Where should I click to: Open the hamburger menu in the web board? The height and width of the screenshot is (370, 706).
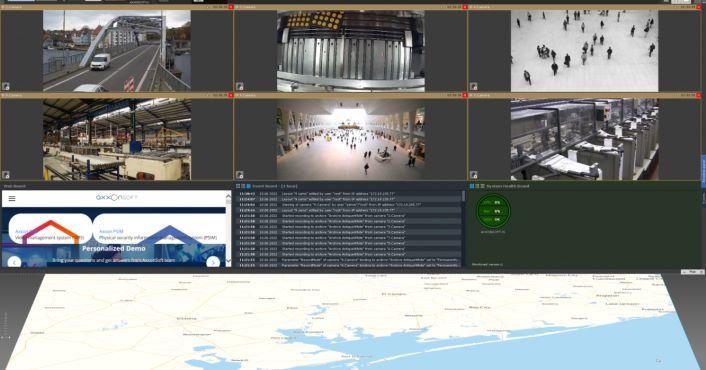click(x=12, y=199)
